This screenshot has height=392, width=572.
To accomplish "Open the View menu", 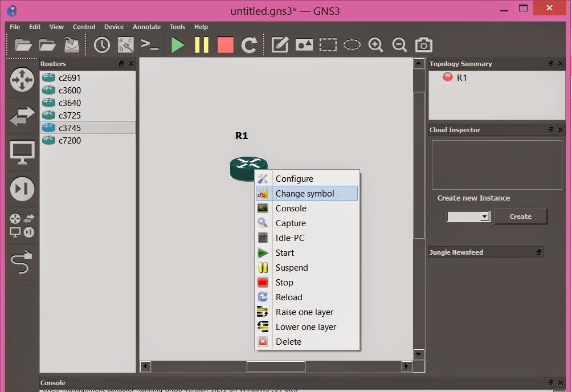I will 56,27.
